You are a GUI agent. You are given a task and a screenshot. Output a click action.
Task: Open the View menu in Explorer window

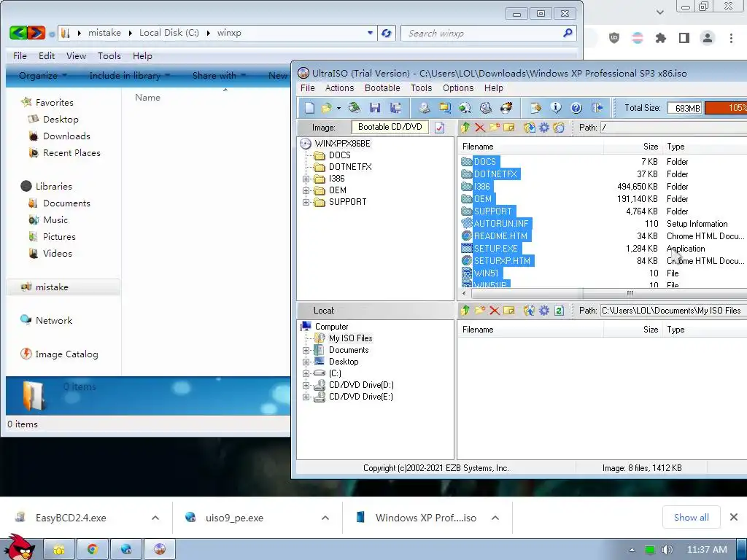tap(76, 55)
